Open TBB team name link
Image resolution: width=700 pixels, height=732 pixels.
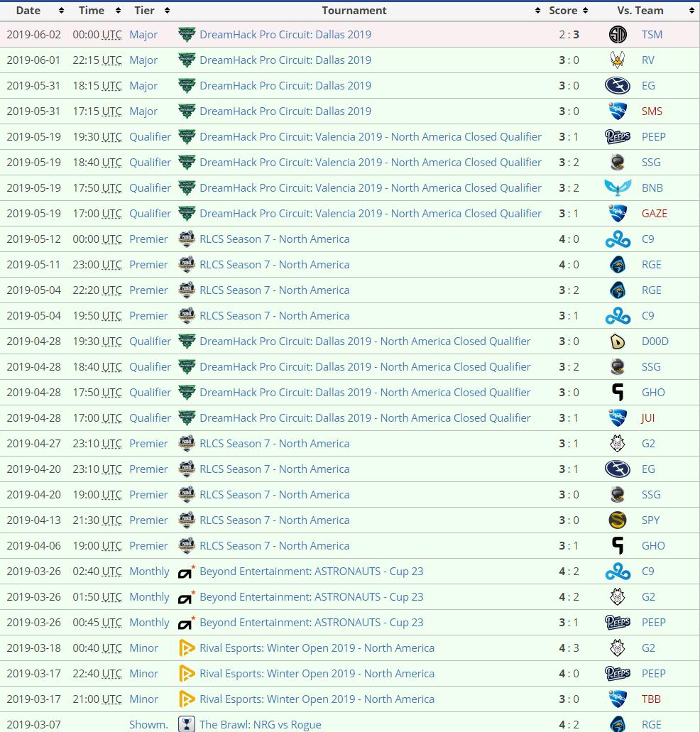click(651, 699)
